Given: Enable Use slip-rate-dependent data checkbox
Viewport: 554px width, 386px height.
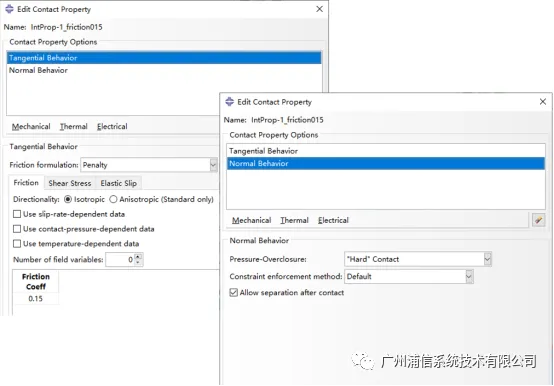Looking at the screenshot, I should [x=17, y=214].
